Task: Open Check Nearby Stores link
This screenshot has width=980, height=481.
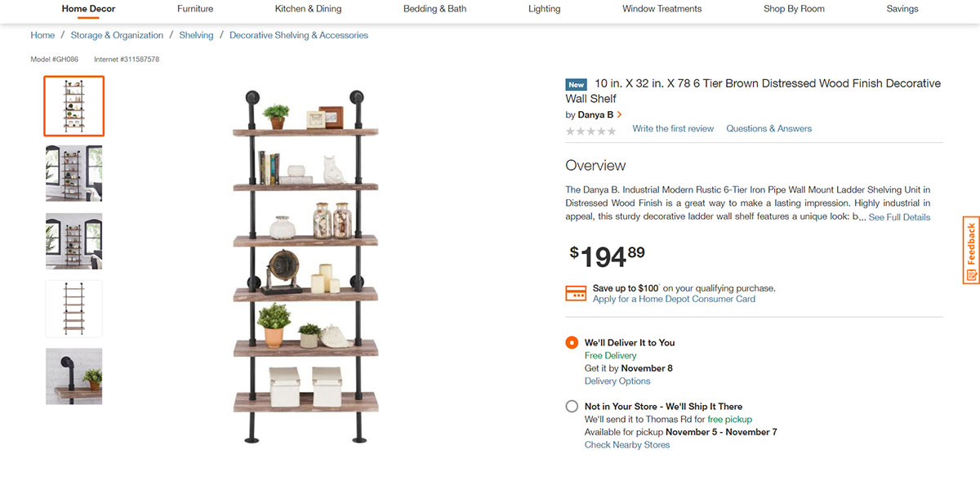Action: click(x=627, y=445)
